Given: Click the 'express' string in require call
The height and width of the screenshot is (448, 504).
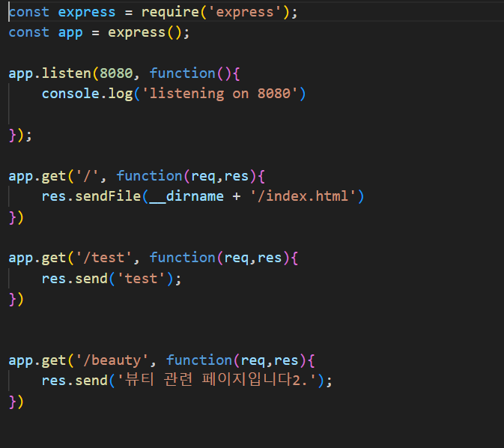Looking at the screenshot, I should pos(245,13).
